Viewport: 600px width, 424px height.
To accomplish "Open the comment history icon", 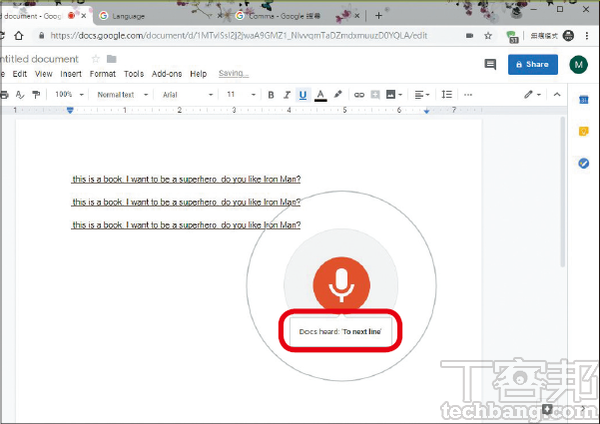I will point(490,64).
